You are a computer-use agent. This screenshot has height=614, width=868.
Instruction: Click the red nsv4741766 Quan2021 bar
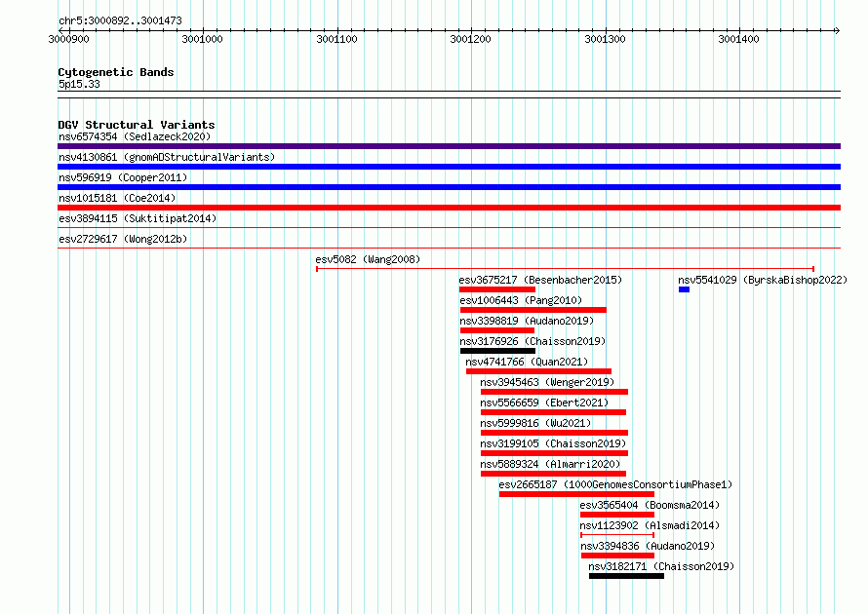point(538,371)
